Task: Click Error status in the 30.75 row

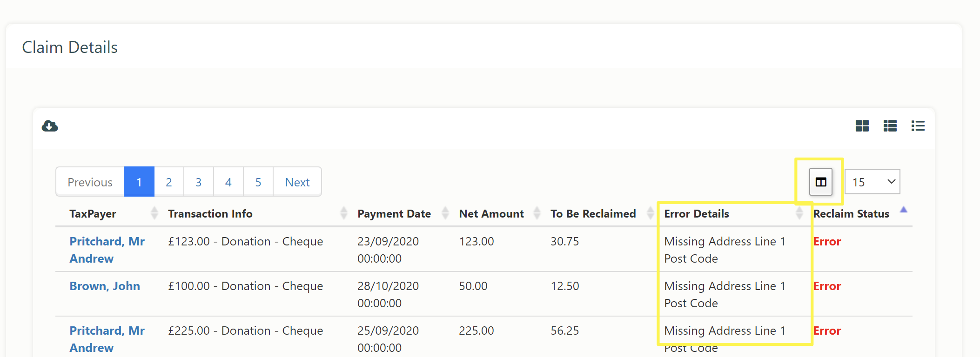Action: [827, 241]
